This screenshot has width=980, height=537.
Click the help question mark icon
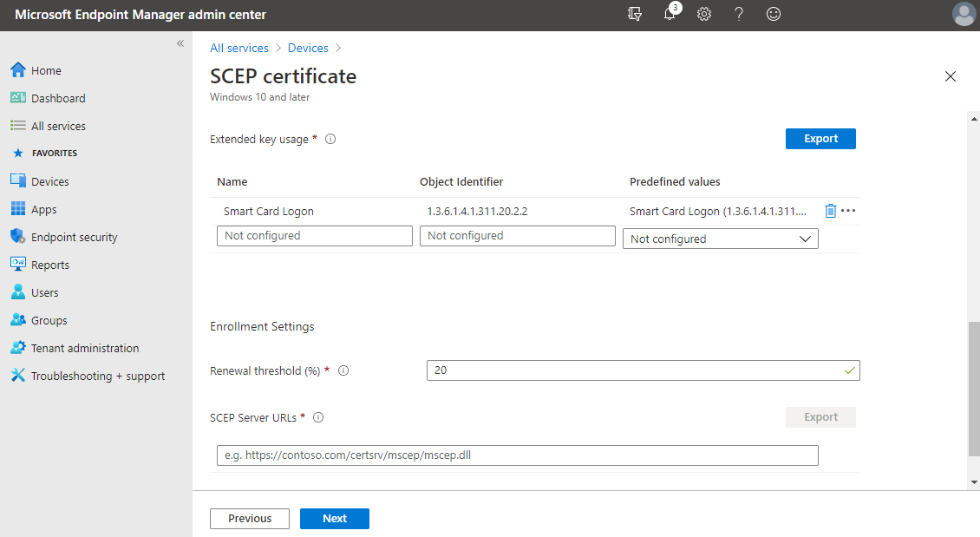[739, 15]
